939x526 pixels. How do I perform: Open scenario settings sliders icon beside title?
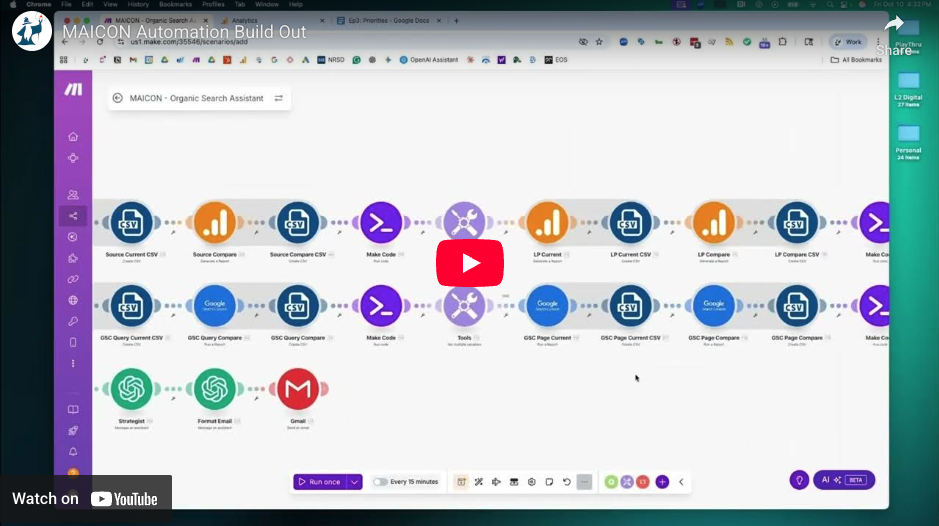278,98
